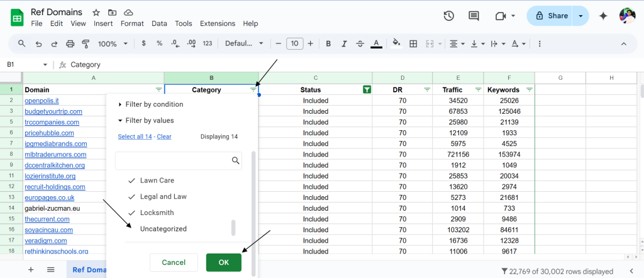Decrease decimal places

coord(175,43)
